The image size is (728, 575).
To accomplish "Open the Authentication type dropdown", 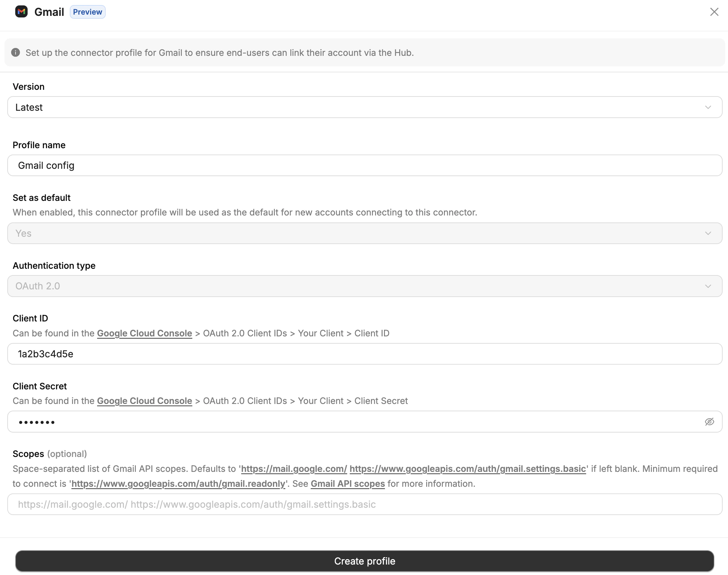I will click(365, 286).
